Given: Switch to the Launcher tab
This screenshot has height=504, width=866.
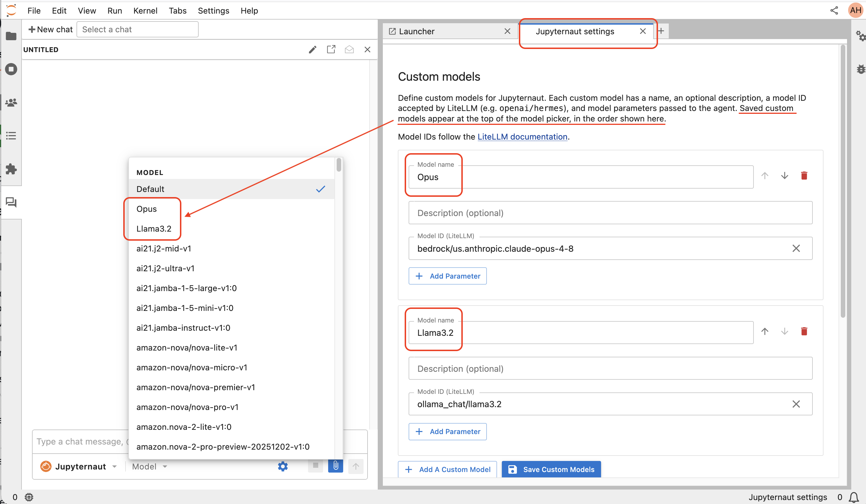Looking at the screenshot, I should pyautogui.click(x=450, y=31).
